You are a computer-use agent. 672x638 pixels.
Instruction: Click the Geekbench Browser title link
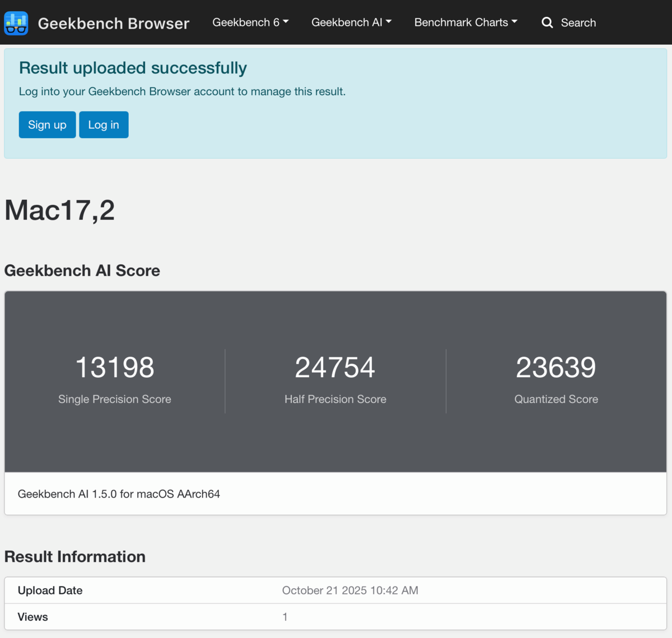pos(113,24)
